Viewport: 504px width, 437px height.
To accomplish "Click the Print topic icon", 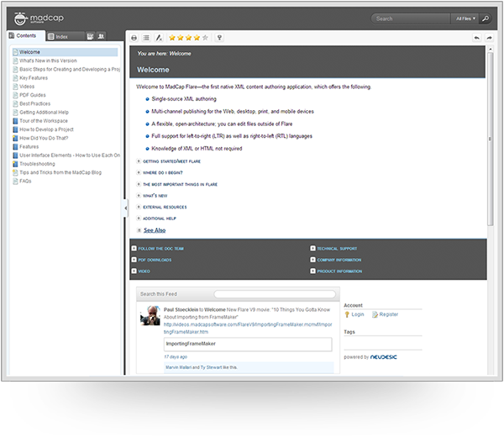I will (134, 38).
